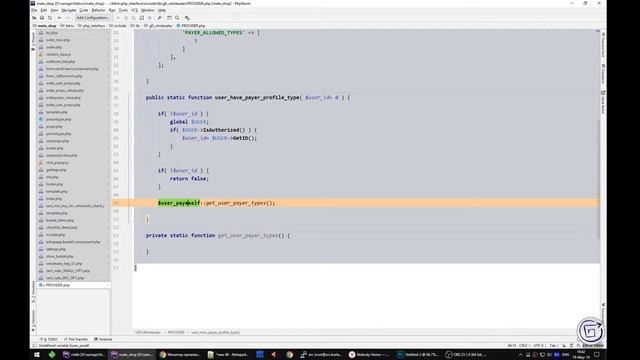The image size is (640, 360).
Task: Click the Settings wrench icon in toolbar
Action: [160, 18]
